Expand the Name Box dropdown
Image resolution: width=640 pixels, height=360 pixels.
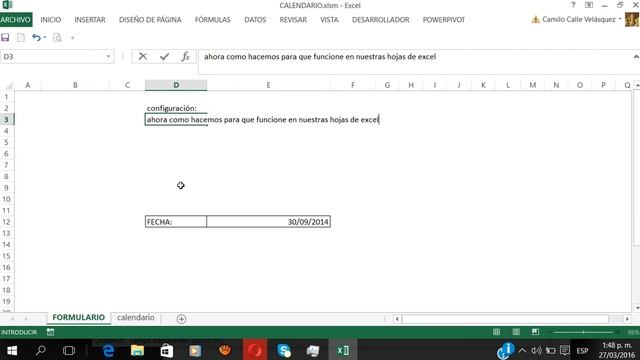pos(108,56)
